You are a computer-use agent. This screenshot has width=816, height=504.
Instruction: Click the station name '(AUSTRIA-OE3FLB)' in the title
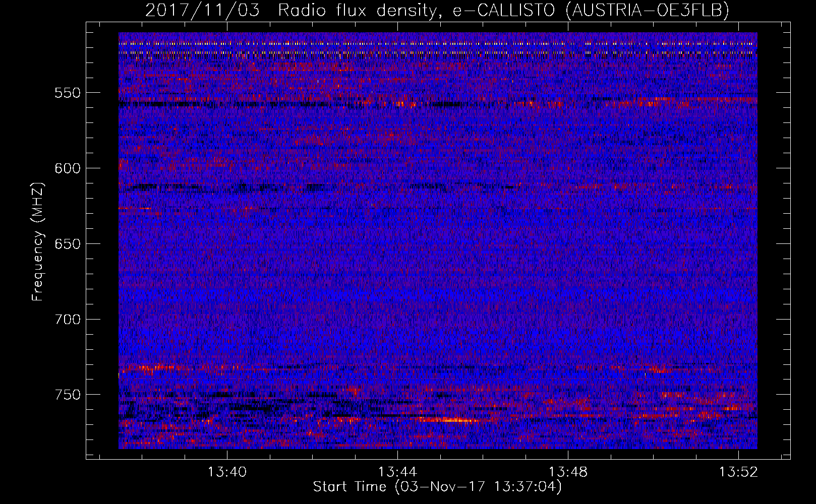coord(648,11)
